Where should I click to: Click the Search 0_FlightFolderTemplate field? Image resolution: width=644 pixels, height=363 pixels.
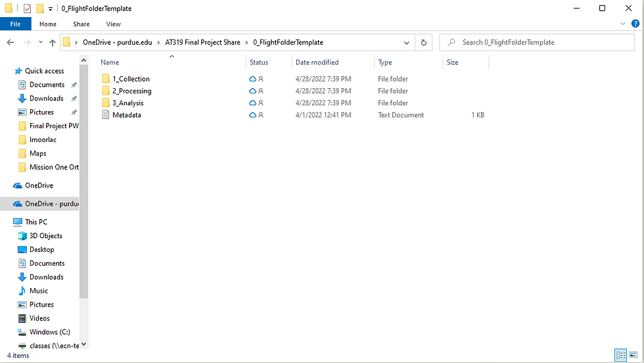tap(537, 42)
